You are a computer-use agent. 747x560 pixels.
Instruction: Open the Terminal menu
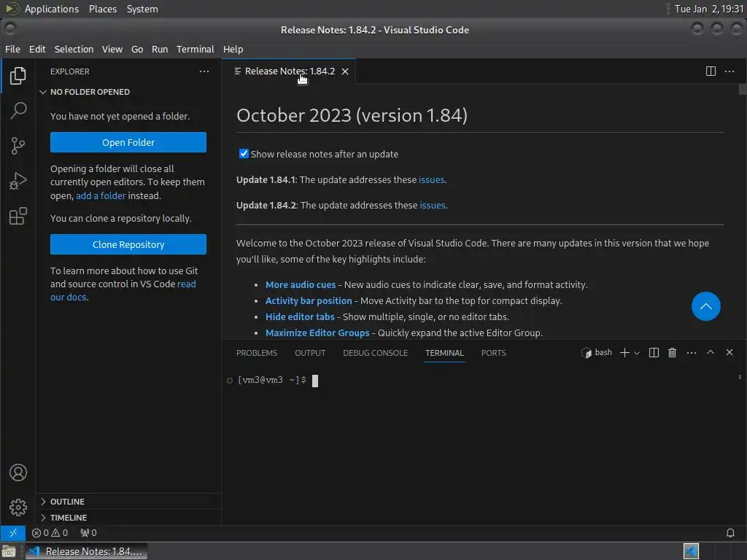tap(196, 49)
